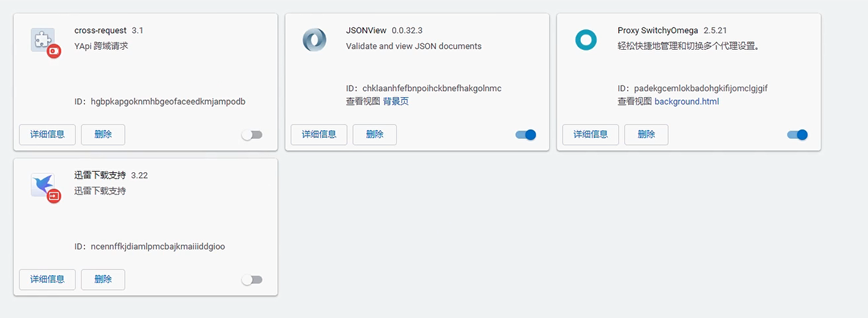Viewport: 868px width, 318px height.
Task: Turn off Proxy SwitchyOmega toggle
Action: pos(797,135)
